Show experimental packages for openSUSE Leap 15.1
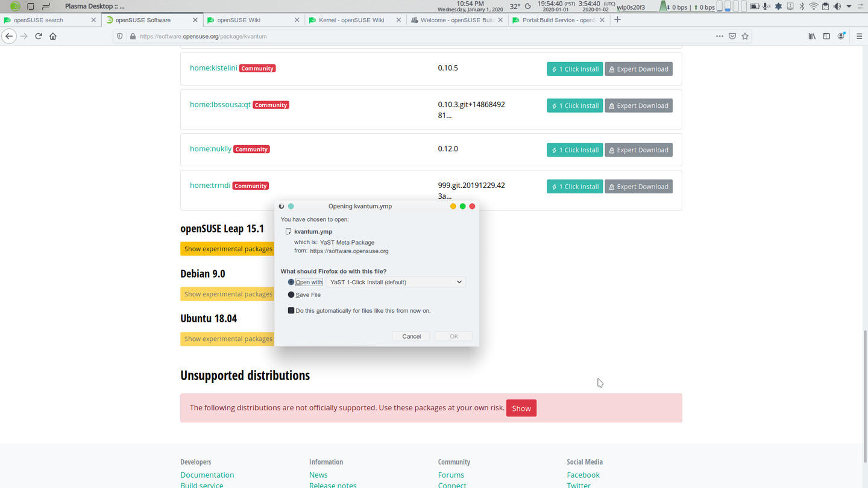Screen dimensions: 868x488 point(228,249)
